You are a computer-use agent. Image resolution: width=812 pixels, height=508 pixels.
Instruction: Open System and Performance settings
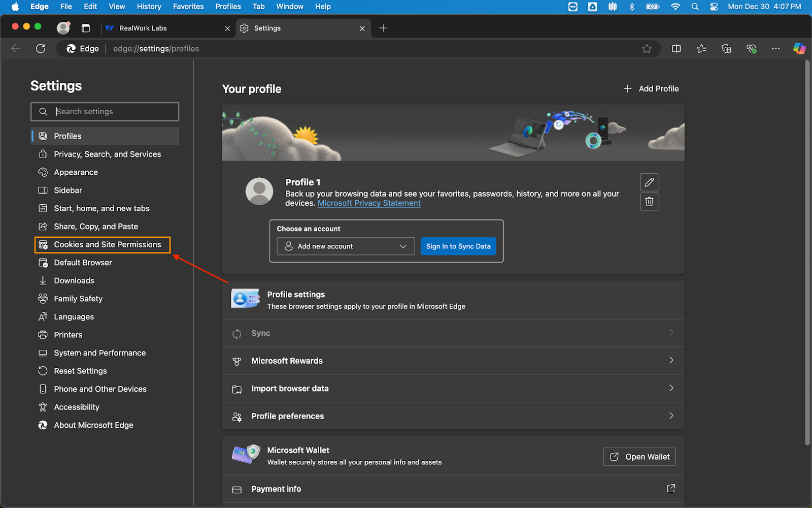tap(105, 353)
